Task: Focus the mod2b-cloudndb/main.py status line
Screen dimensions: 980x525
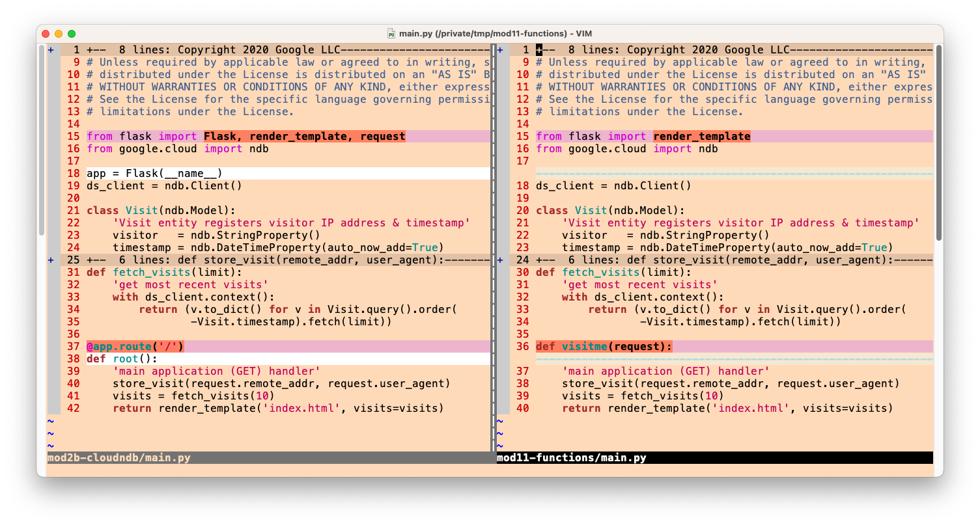Action: [x=119, y=458]
